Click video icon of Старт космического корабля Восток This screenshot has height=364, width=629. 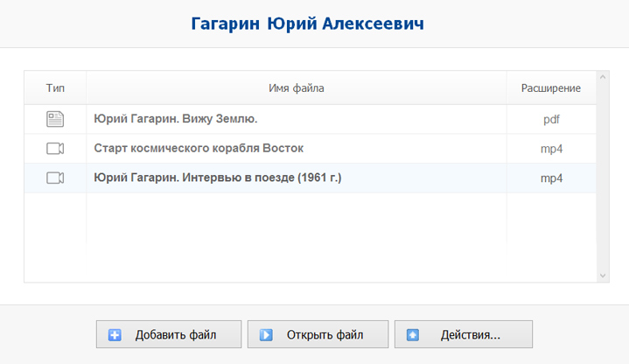click(x=55, y=149)
